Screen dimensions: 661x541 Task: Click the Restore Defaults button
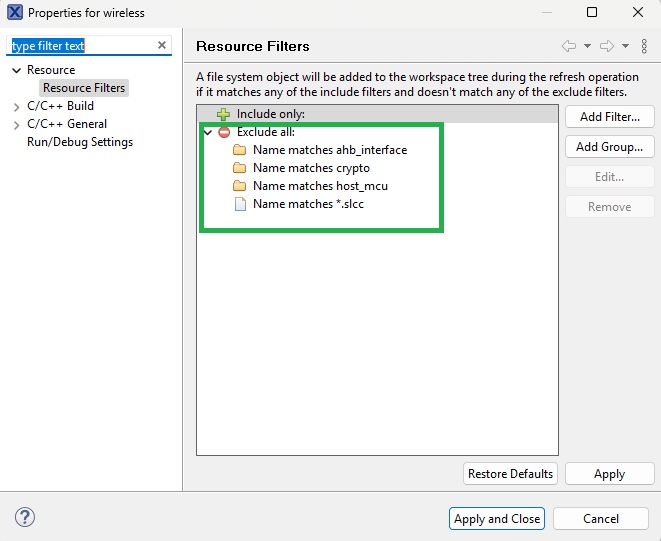(x=510, y=473)
